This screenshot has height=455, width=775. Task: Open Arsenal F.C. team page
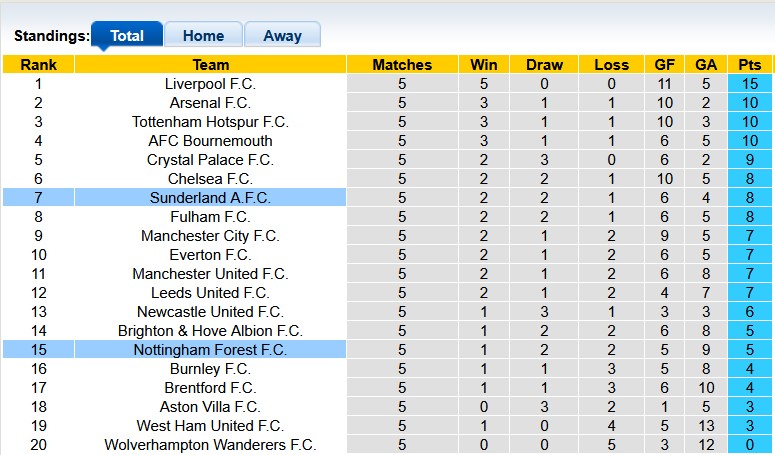[x=210, y=103]
